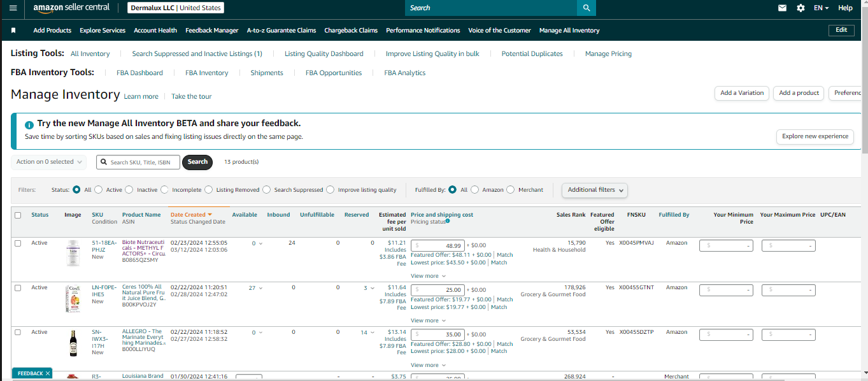The image size is (868, 381).
Task: Open Shipments tool tab
Action: (267, 73)
